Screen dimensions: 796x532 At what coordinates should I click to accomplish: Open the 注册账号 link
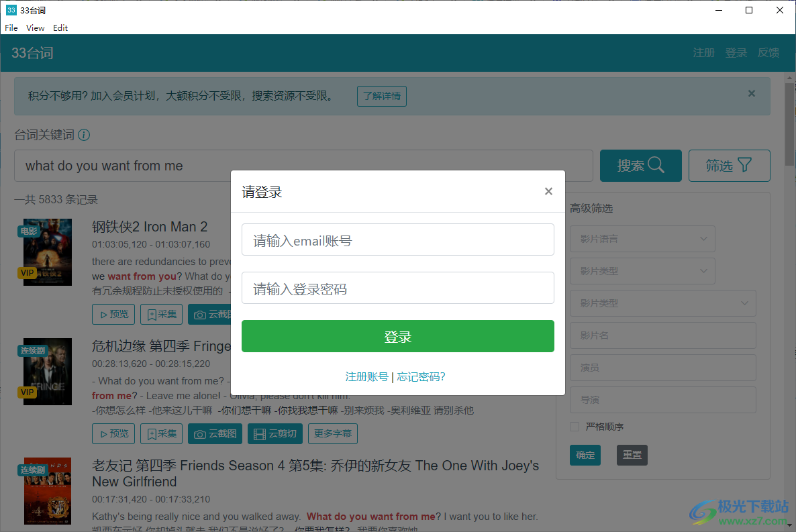[366, 376]
